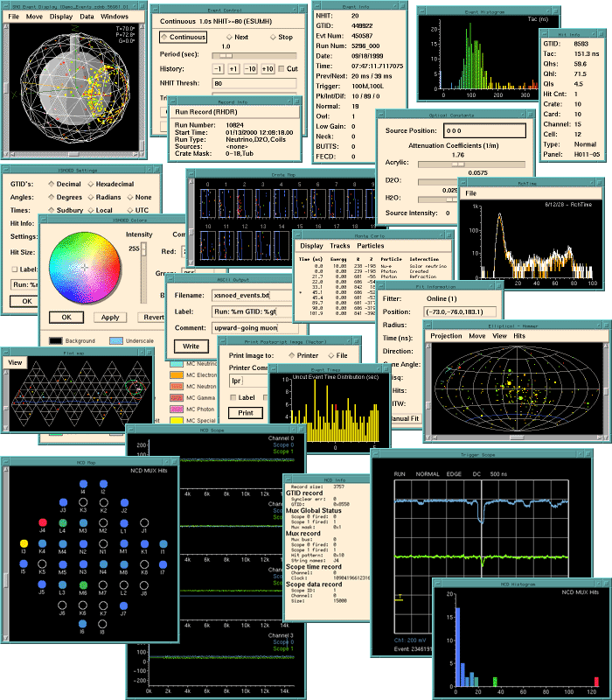
Task: Adjust Acrylic attenuation slider
Action: tap(471, 164)
